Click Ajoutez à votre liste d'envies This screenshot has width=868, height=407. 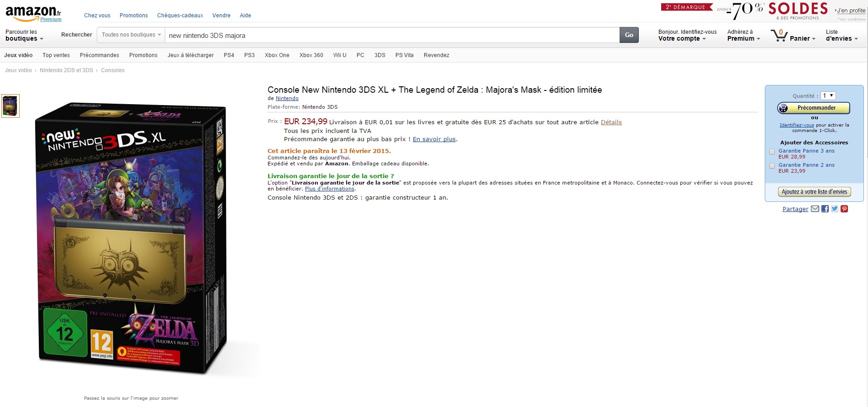coord(814,192)
